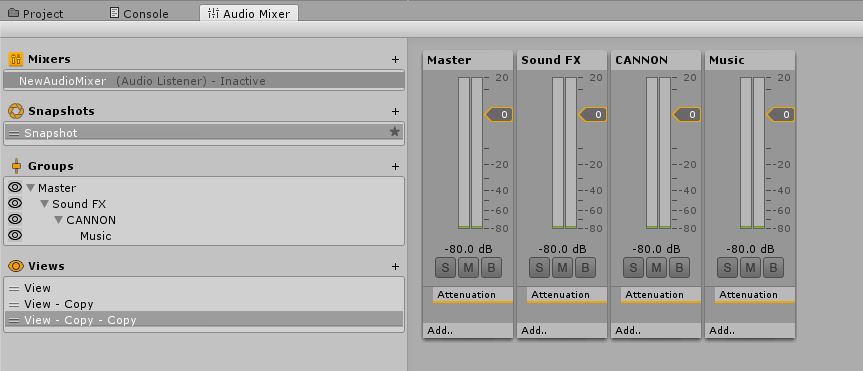The width and height of the screenshot is (863, 371).
Task: Solo the Master channel
Action: [445, 268]
